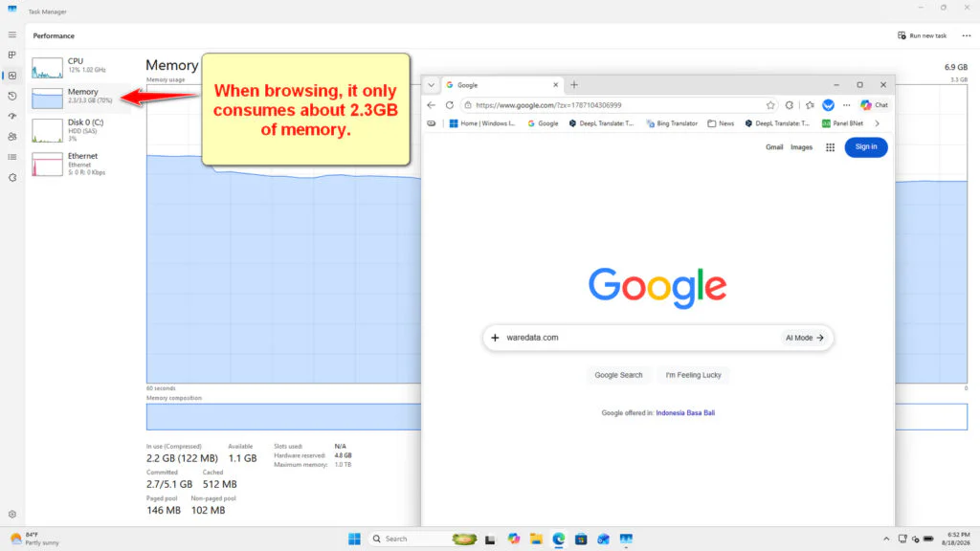Open Outlook from the taskbar
The height and width of the screenshot is (551, 980).
(x=603, y=539)
